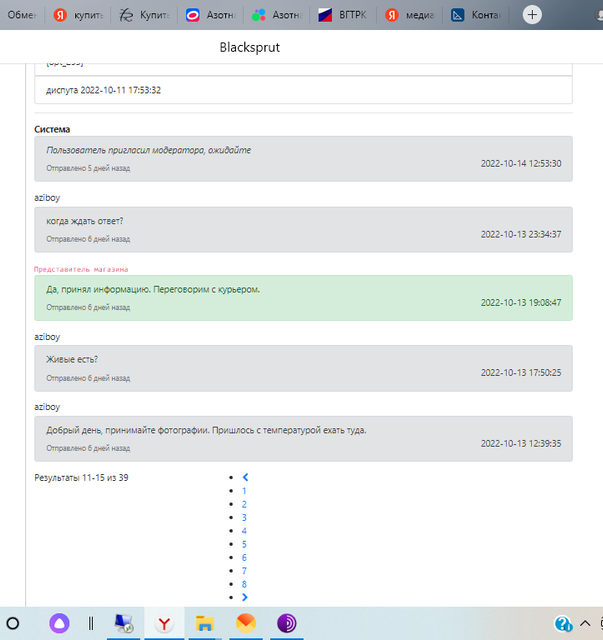Viewport: 603px width, 640px height.
Task: Open results page 2
Action: point(244,504)
